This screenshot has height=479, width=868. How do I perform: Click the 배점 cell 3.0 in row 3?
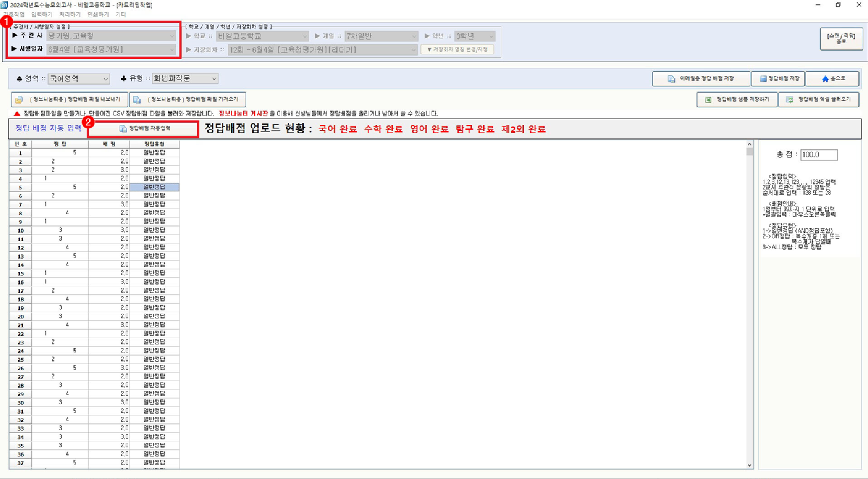coord(109,170)
